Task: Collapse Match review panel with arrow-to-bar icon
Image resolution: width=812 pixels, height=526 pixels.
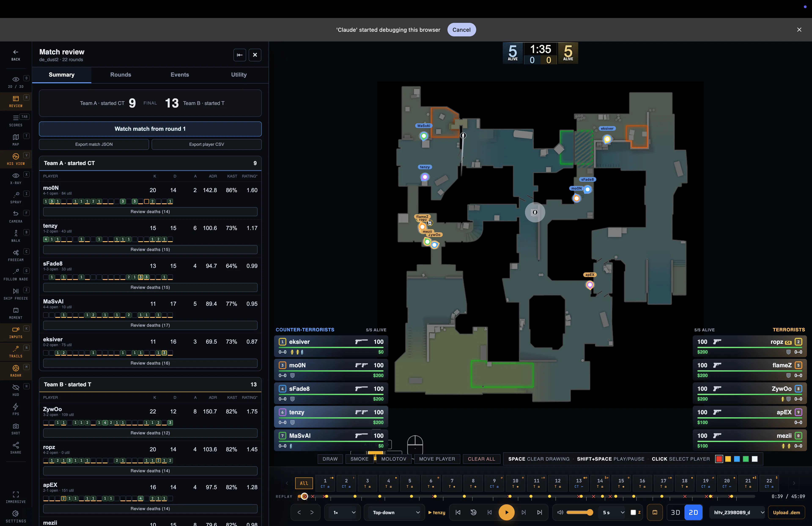Action: tap(240, 55)
